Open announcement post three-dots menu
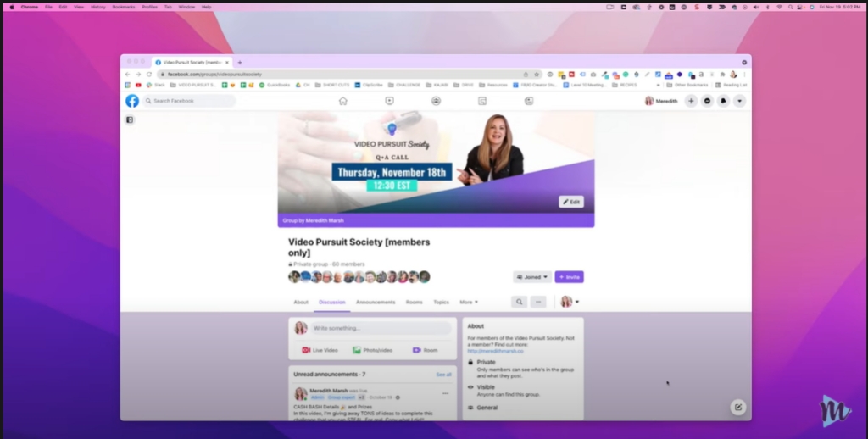 [446, 393]
